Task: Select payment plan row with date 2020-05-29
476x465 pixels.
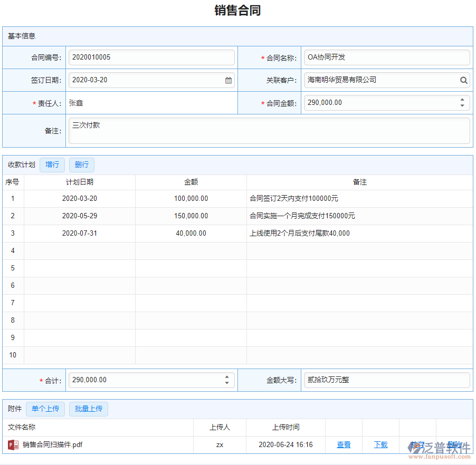Action: click(80, 216)
